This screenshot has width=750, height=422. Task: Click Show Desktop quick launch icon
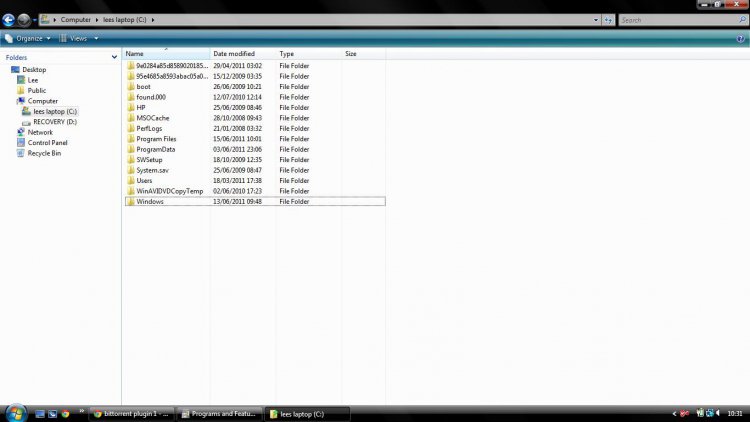click(40, 414)
